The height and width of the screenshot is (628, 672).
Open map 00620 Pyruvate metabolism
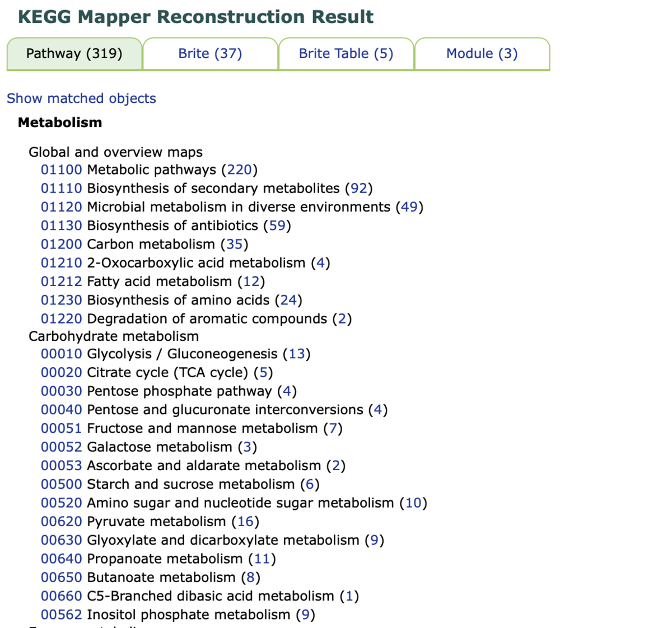tap(62, 522)
